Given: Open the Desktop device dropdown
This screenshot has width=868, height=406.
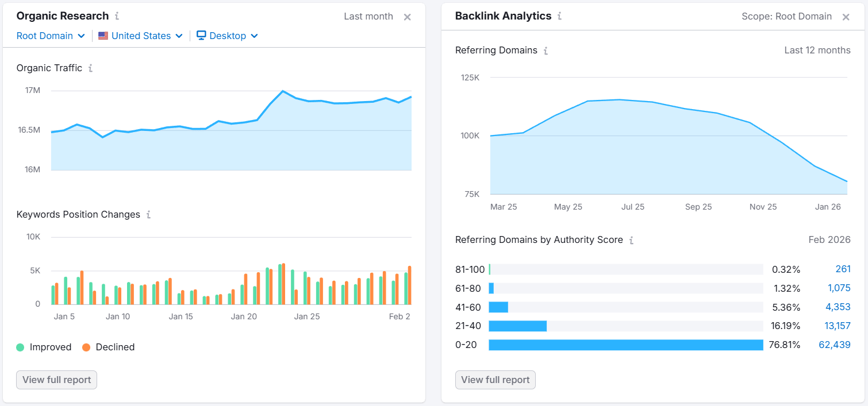Looking at the screenshot, I should pyautogui.click(x=227, y=36).
